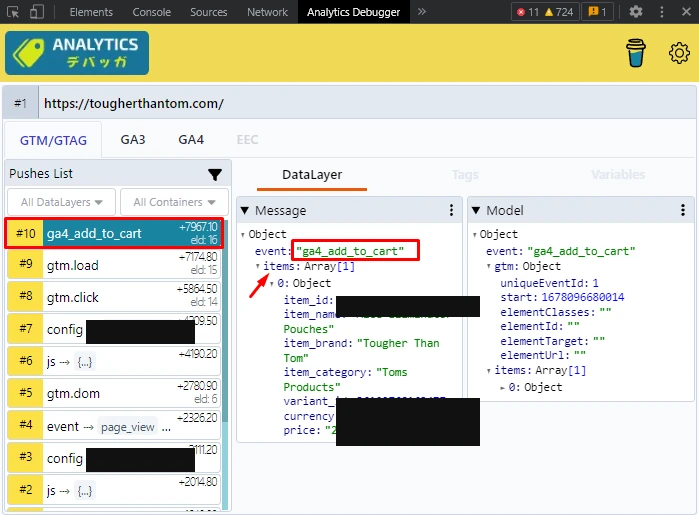Select the Analytics Debugger tab
This screenshot has height=515, width=699.
(354, 12)
